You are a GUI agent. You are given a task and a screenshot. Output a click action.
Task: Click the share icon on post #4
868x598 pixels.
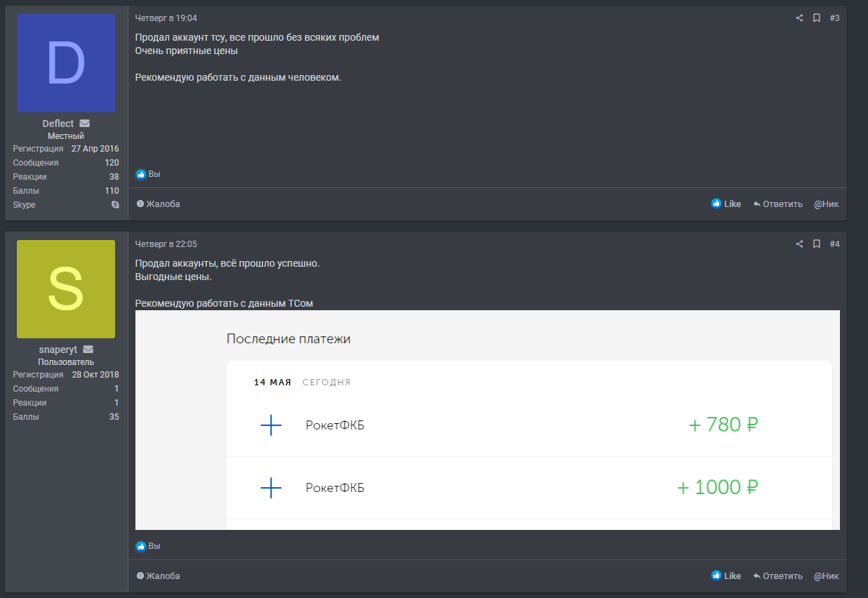tap(799, 244)
